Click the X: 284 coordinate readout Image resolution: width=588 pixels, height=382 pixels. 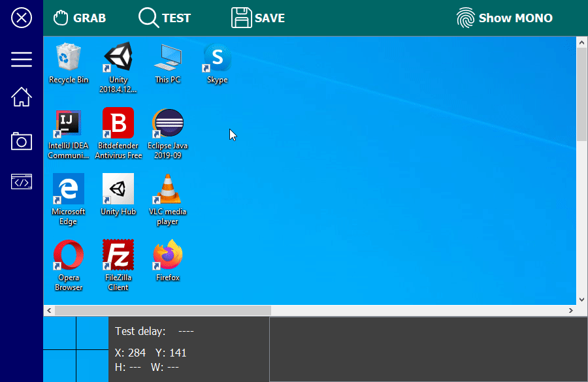[x=130, y=353]
